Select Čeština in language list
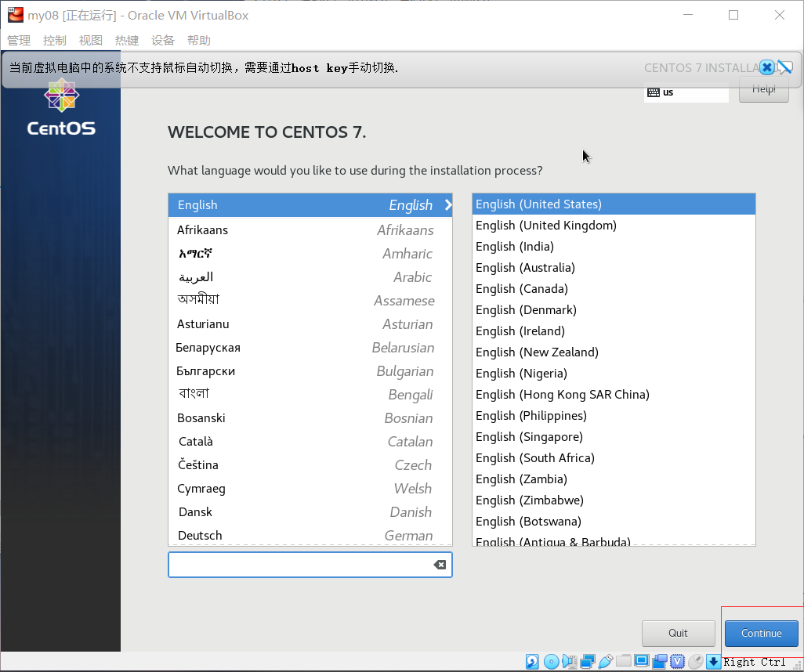This screenshot has height=672, width=804. tap(310, 465)
